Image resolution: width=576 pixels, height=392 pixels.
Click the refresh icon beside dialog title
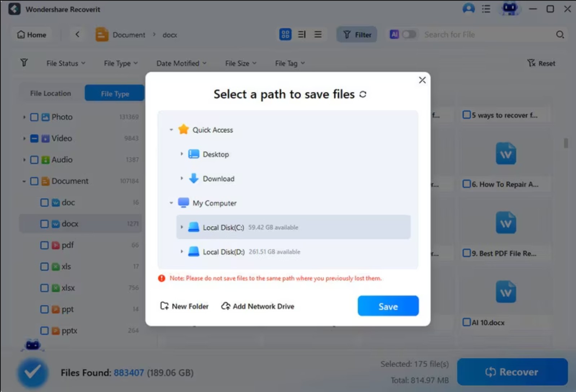(363, 94)
